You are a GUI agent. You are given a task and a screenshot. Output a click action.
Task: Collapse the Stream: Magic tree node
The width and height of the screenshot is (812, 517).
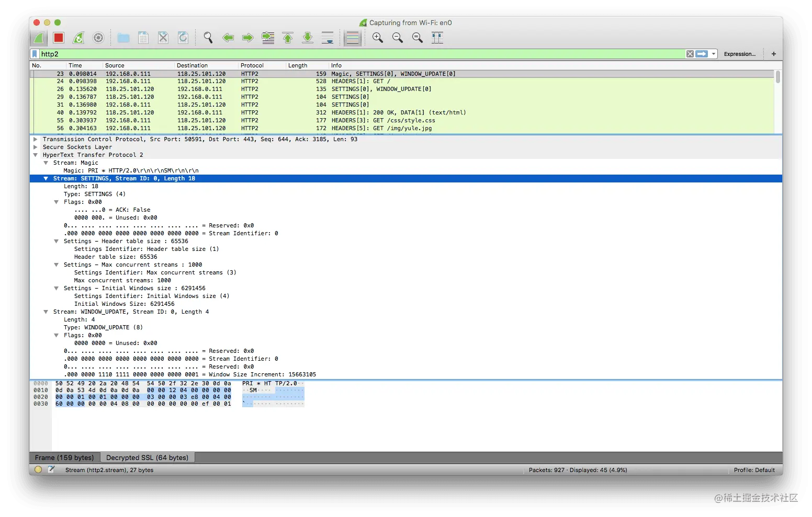pos(46,163)
